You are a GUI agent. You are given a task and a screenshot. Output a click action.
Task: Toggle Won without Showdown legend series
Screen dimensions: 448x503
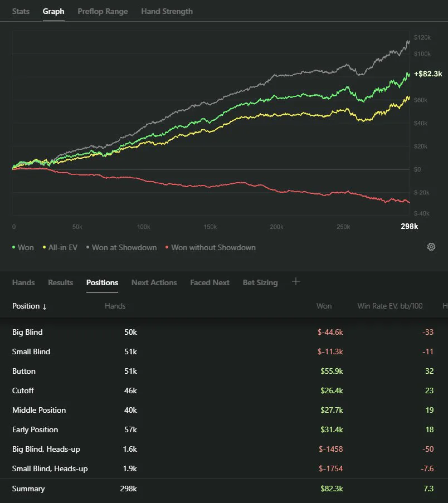(x=211, y=248)
